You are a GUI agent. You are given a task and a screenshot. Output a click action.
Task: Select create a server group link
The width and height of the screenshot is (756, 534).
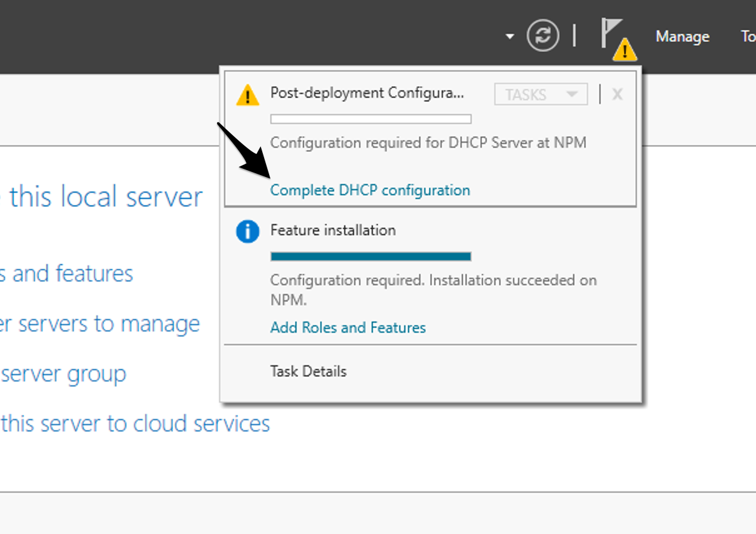(63, 373)
